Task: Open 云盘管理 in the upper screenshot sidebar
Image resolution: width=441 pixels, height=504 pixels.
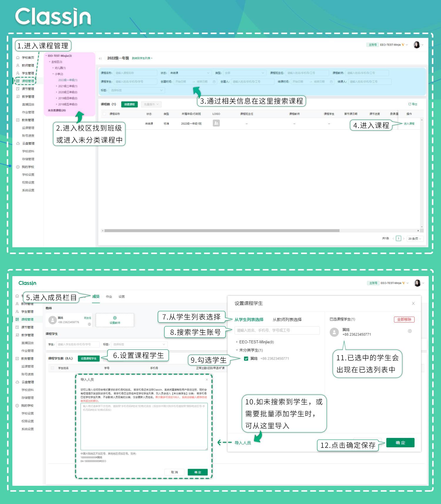Action: (25, 144)
